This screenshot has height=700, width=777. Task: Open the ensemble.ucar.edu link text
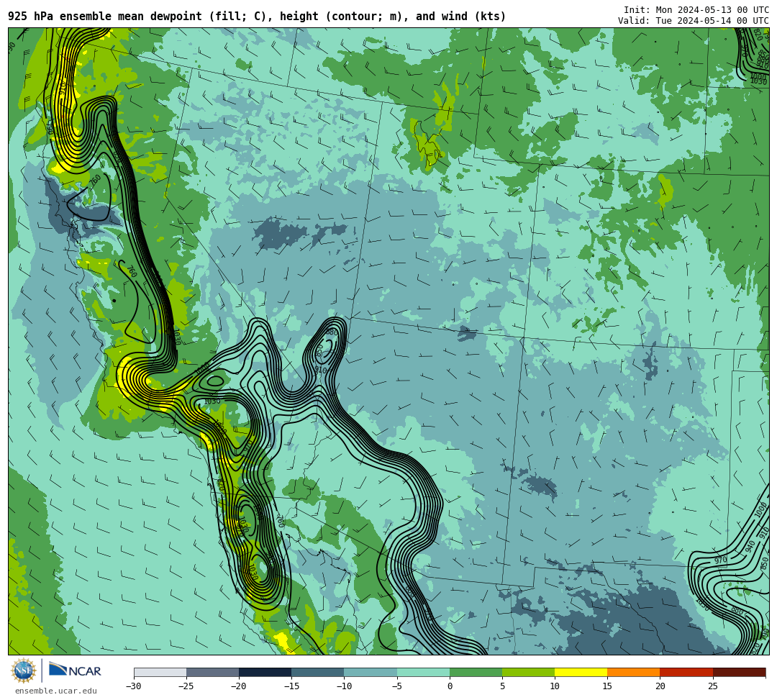[x=56, y=691]
